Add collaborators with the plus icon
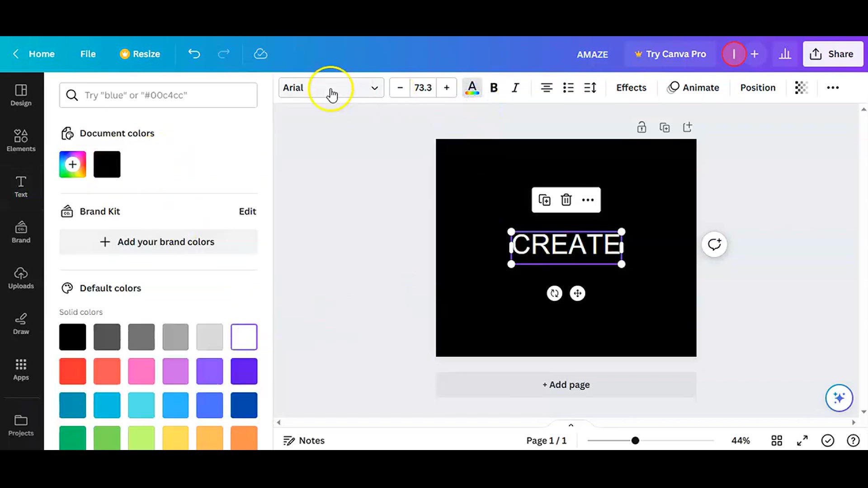This screenshot has height=488, width=868. click(755, 54)
